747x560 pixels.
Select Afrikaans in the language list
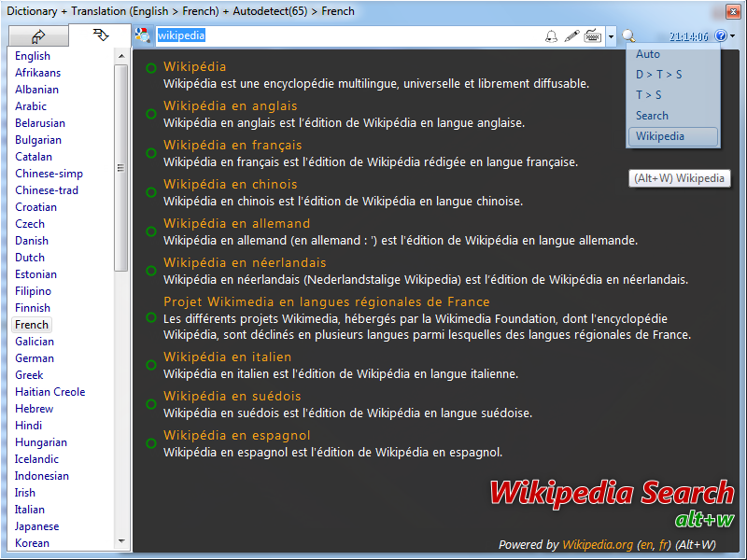(37, 73)
